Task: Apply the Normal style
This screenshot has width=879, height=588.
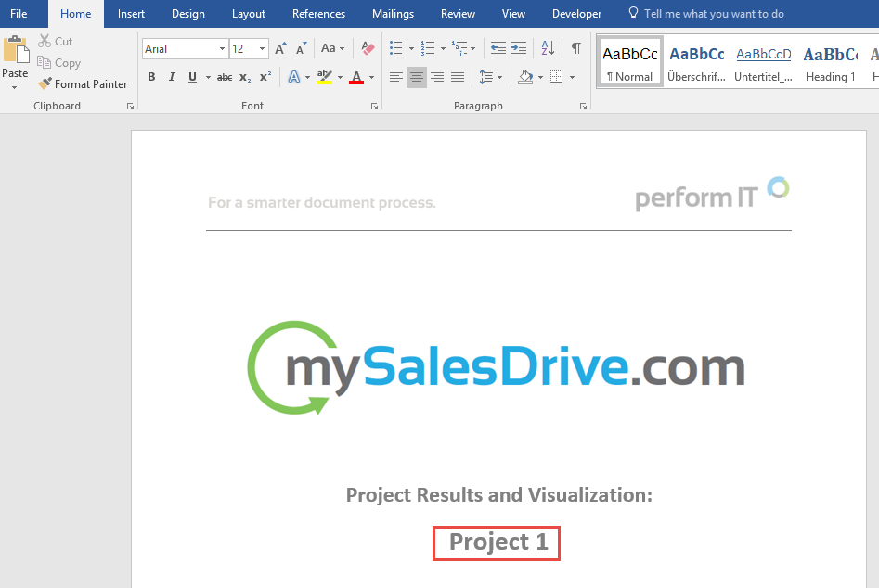Action: click(630, 61)
